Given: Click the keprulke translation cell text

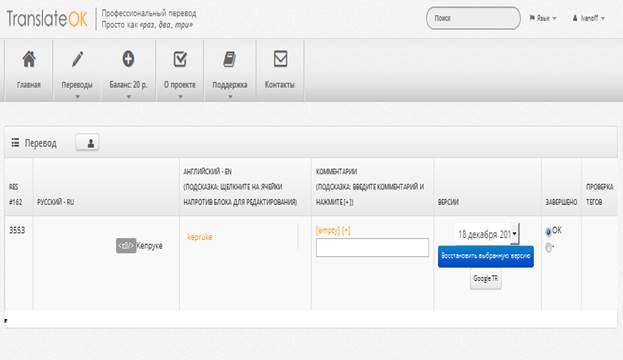Looking at the screenshot, I should click(199, 237).
